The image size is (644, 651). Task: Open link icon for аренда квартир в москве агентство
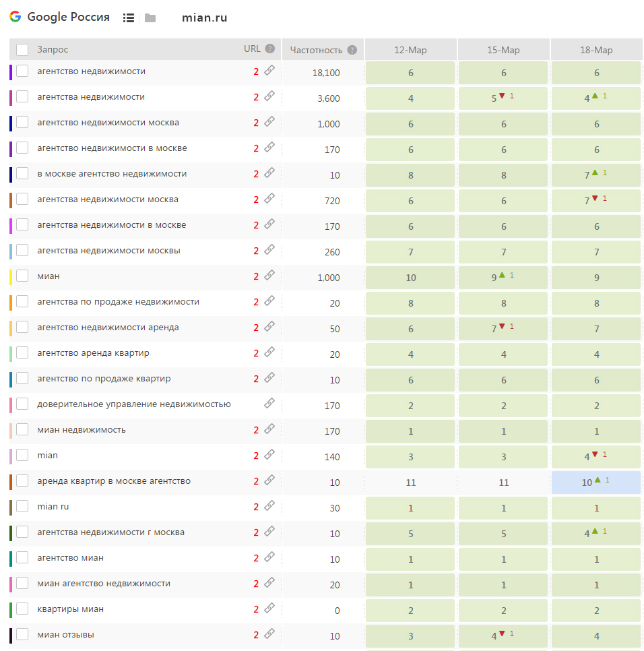(269, 480)
